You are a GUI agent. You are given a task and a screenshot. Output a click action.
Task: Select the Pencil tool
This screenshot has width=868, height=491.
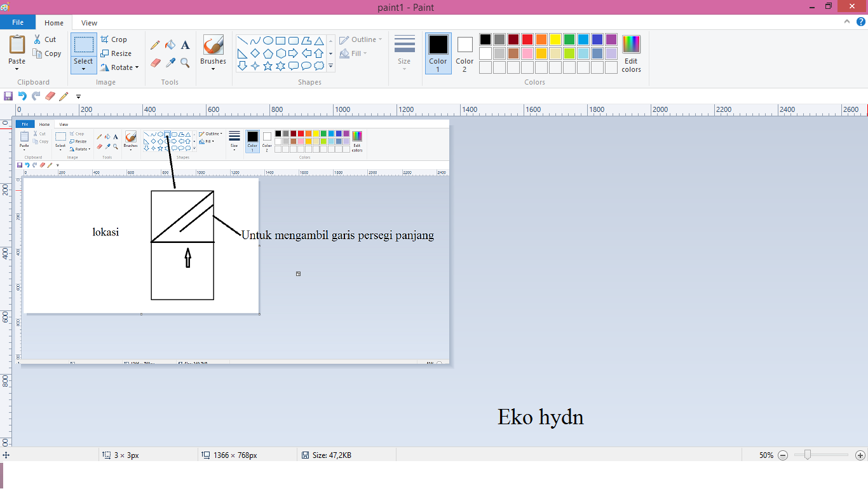coord(156,45)
